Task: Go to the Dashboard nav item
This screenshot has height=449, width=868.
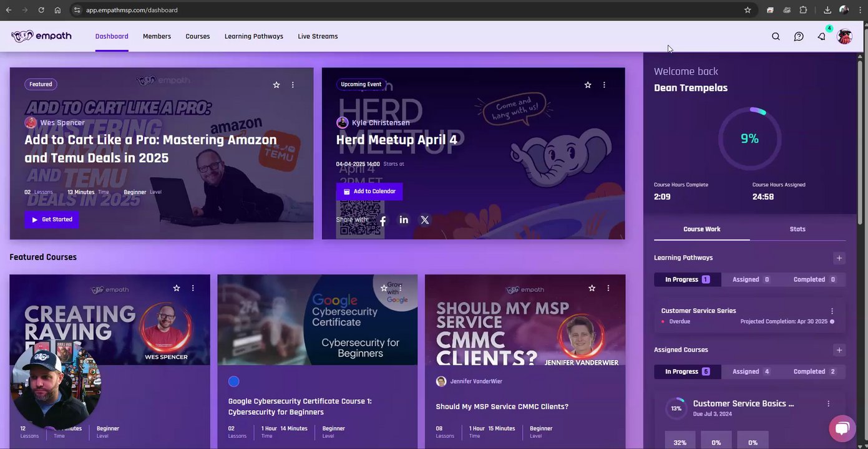Action: pyautogui.click(x=112, y=36)
